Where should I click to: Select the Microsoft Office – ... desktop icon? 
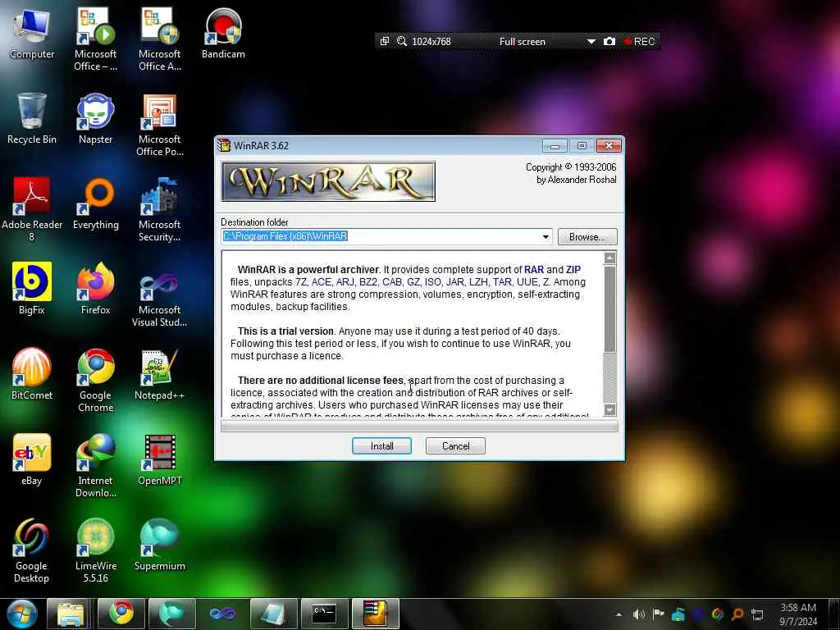(95, 39)
